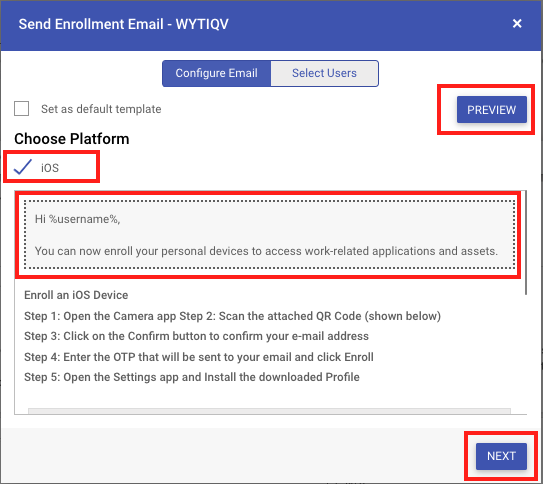Click the horizontal scrollbar below the steps

pyautogui.click(x=269, y=411)
